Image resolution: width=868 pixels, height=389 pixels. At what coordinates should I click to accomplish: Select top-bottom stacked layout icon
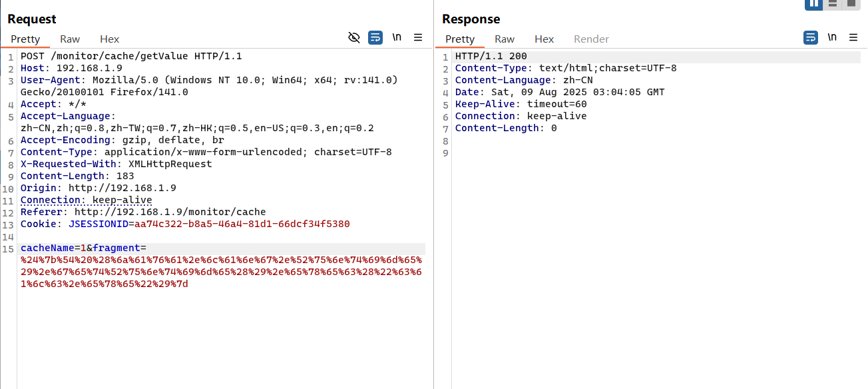[833, 3]
